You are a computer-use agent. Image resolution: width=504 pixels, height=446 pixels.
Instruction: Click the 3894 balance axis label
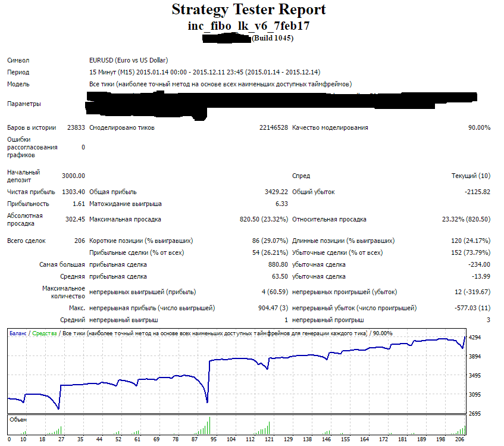pos(475,356)
